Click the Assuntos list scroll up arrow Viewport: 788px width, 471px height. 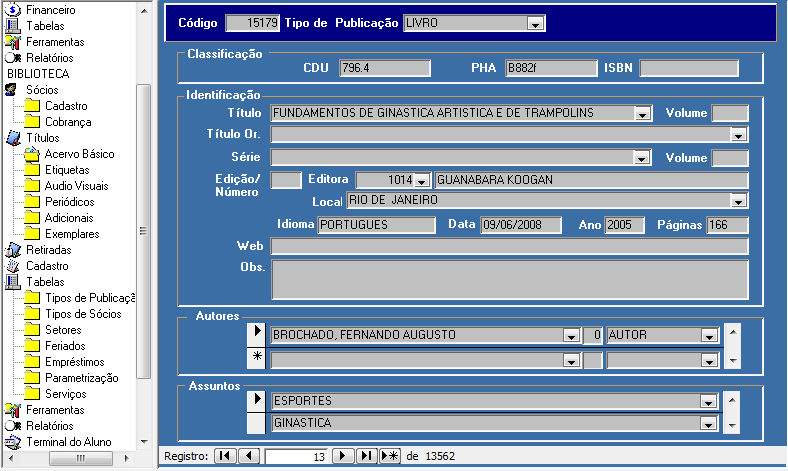[x=732, y=400]
